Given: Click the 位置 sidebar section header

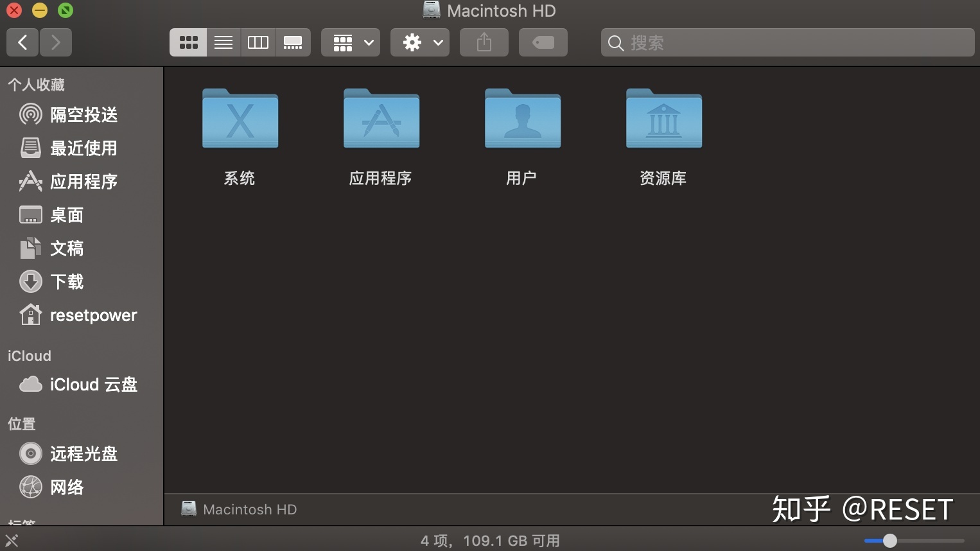Looking at the screenshot, I should (21, 424).
